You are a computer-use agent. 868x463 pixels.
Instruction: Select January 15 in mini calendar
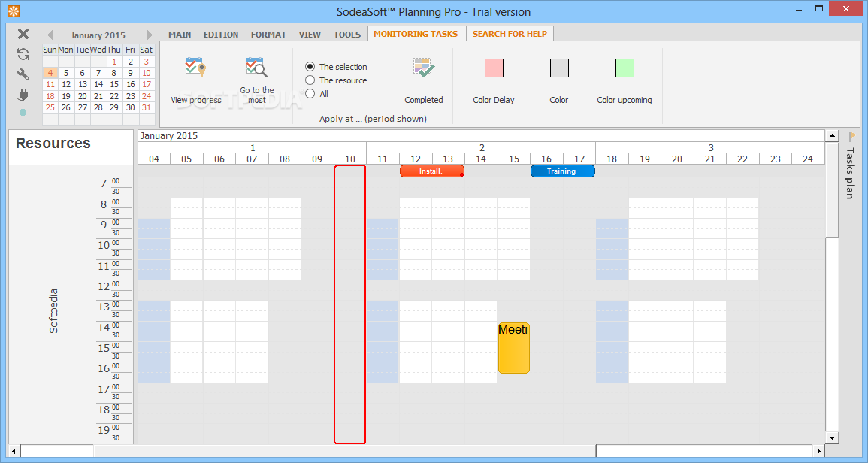coord(114,84)
